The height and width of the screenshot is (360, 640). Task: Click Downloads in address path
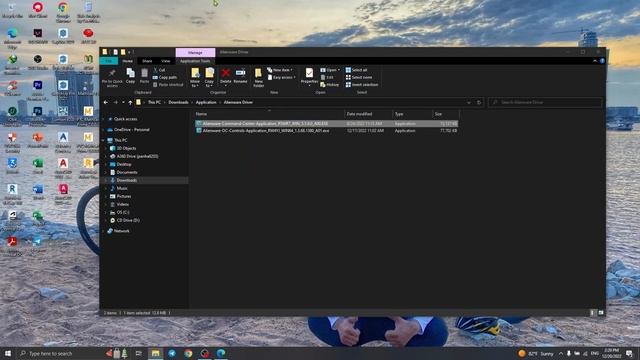click(178, 102)
